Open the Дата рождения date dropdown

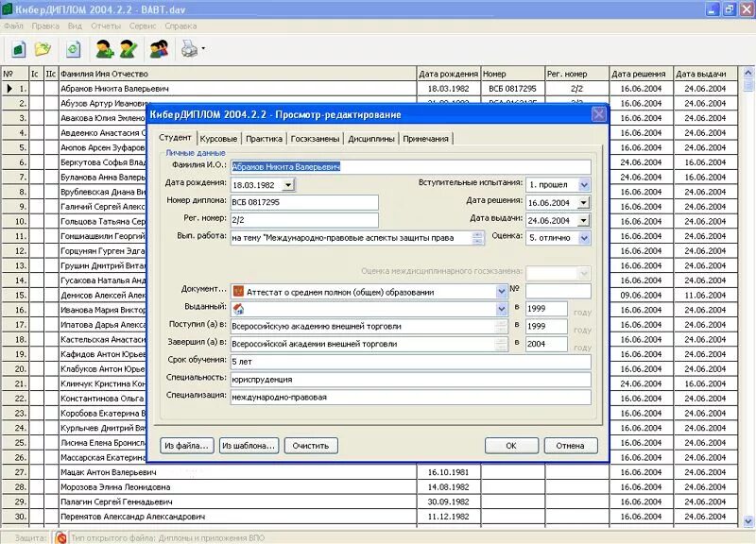tap(288, 185)
